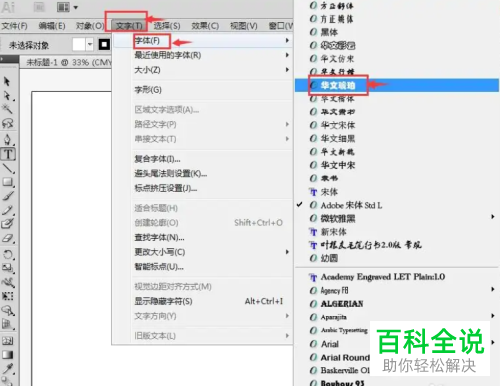Select the Eyedropper tool

pyautogui.click(x=8, y=368)
